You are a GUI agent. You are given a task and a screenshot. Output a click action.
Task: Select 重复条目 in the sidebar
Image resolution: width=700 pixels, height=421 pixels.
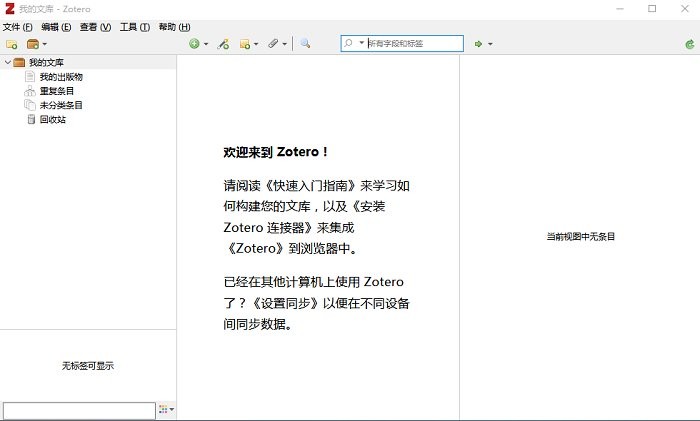[57, 91]
